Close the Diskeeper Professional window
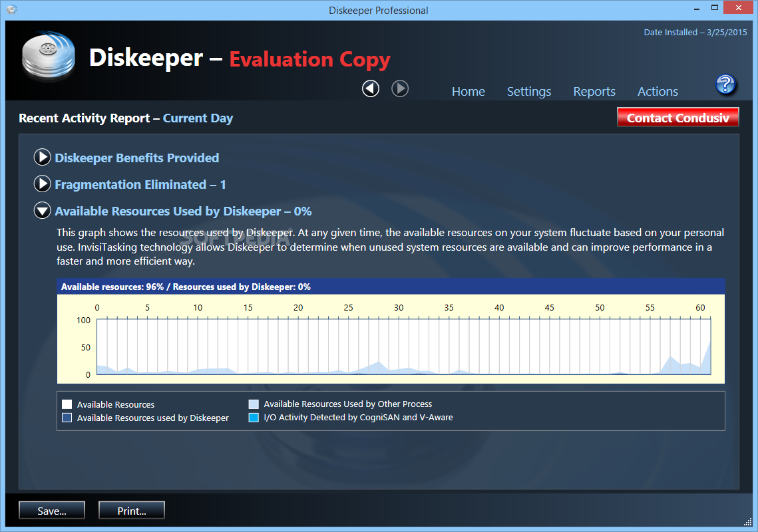 point(738,8)
